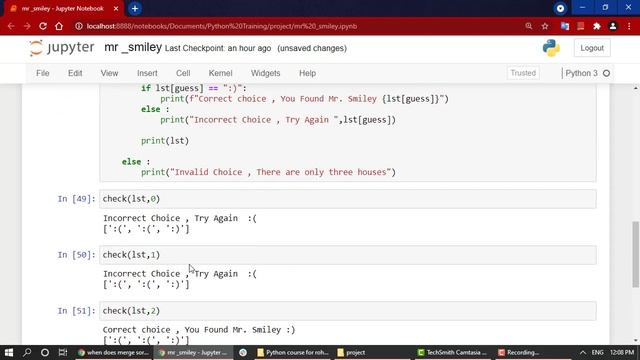
Task: Bookmark this page with the star icon
Action: point(545,26)
